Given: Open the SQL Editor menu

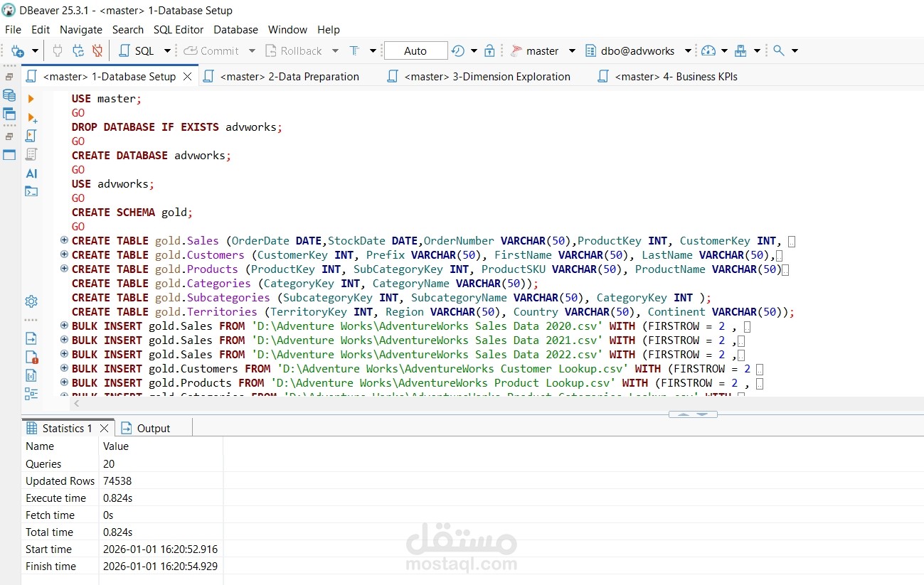Looking at the screenshot, I should pyautogui.click(x=179, y=29).
